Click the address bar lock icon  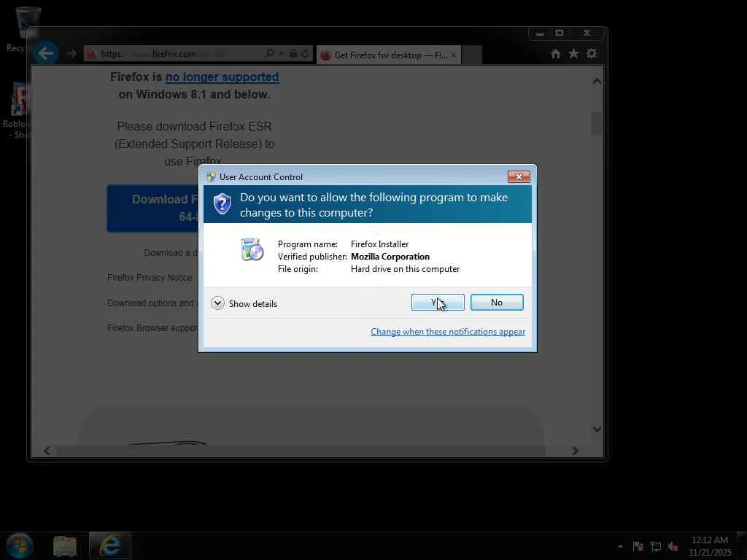[x=293, y=54]
